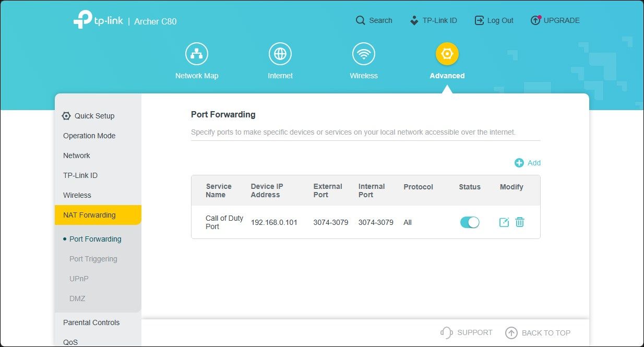Click the Advanced gear icon
The height and width of the screenshot is (347, 644).
(x=447, y=53)
